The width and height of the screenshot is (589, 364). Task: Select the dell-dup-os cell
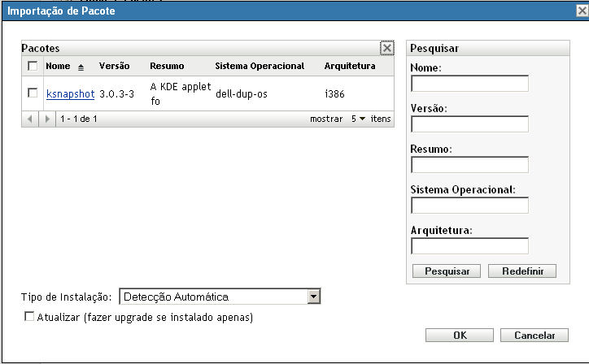pyautogui.click(x=241, y=93)
